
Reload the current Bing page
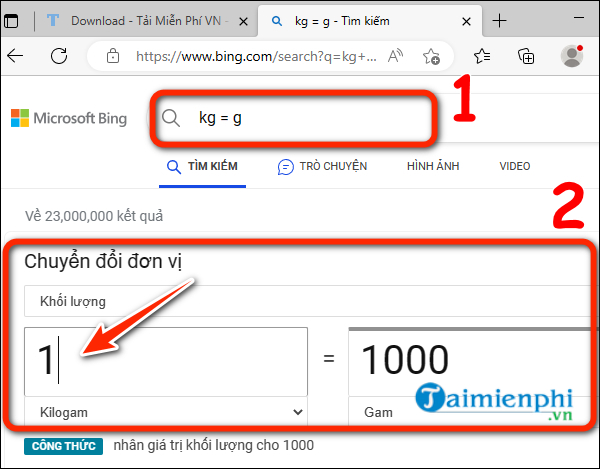pos(59,56)
